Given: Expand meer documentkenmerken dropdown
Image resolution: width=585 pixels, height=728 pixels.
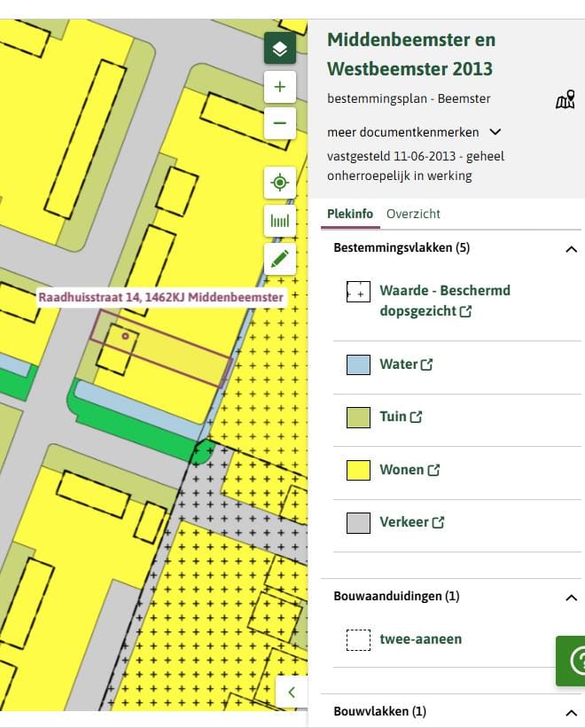Looking at the screenshot, I should [415, 132].
